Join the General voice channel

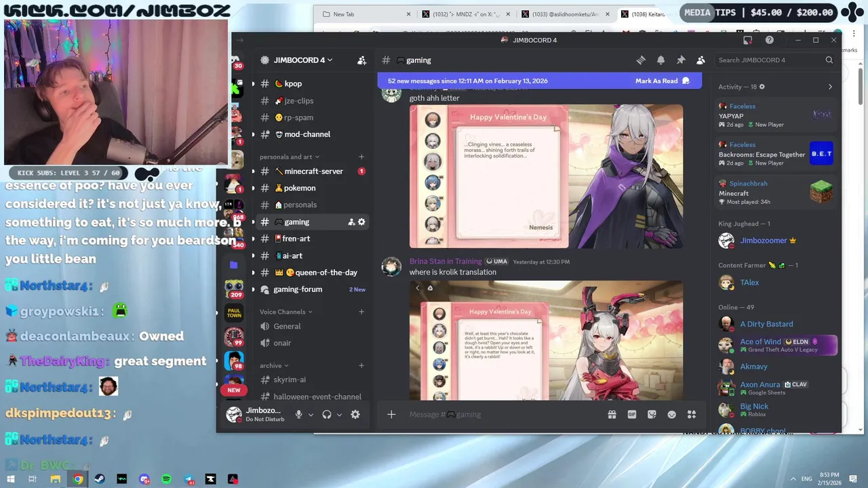(312, 326)
